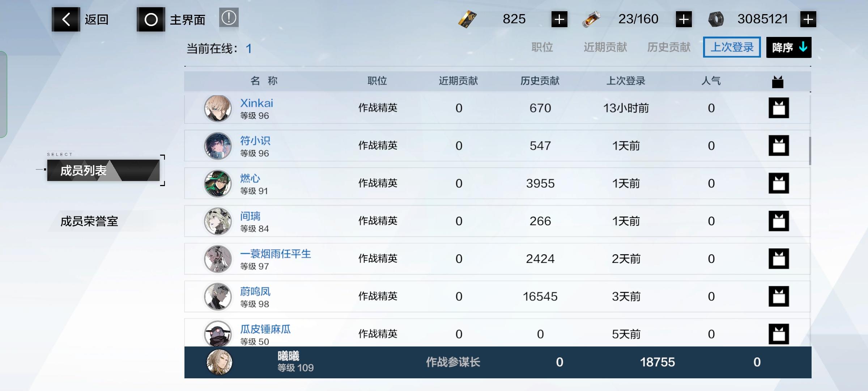This screenshot has height=391, width=868.
Task: Click the member list scrollbar thumb
Action: (810, 151)
